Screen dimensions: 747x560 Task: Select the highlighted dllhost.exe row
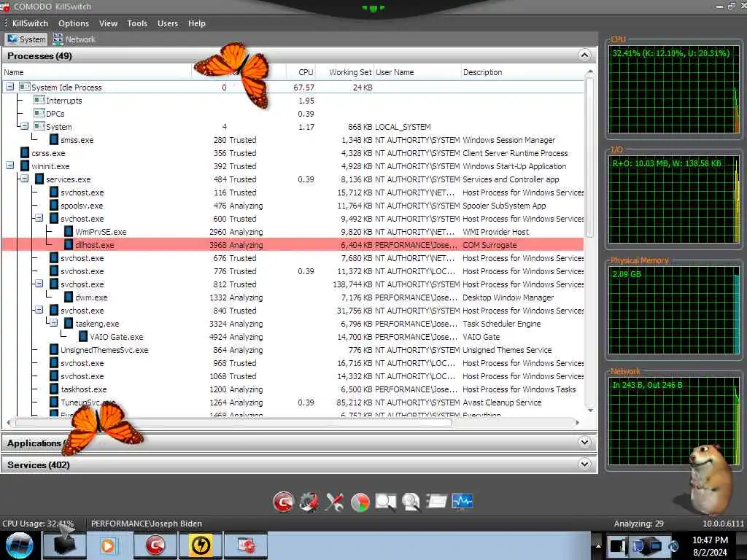click(x=293, y=245)
